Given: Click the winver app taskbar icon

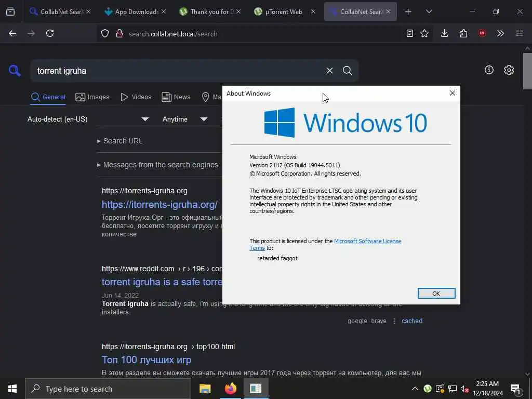Looking at the screenshot, I should coord(256,389).
